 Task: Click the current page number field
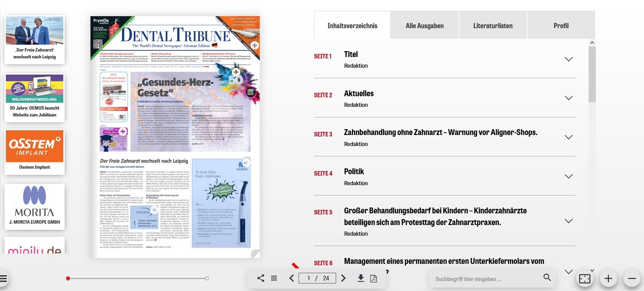pos(309,278)
